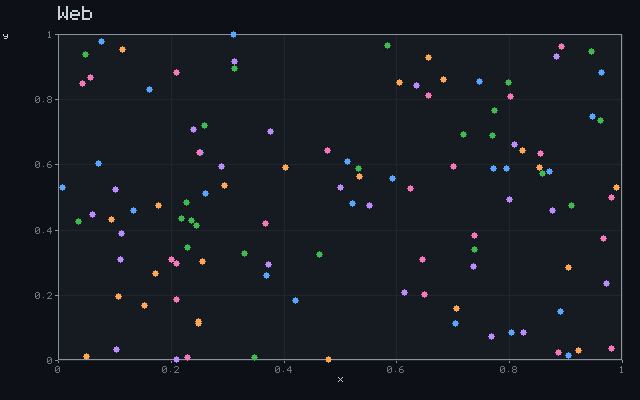Click the "0.8" tick label on the y-axis
The image size is (640, 400).
(x=44, y=100)
